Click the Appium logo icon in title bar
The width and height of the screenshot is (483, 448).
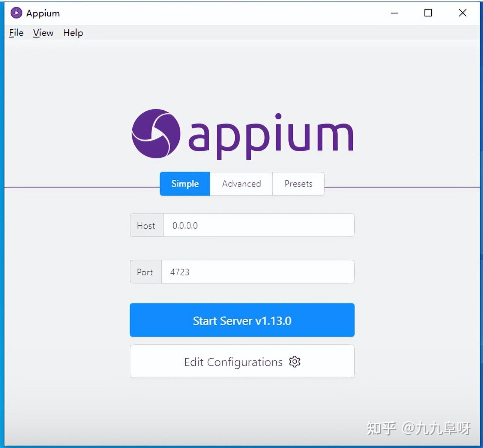pos(16,13)
